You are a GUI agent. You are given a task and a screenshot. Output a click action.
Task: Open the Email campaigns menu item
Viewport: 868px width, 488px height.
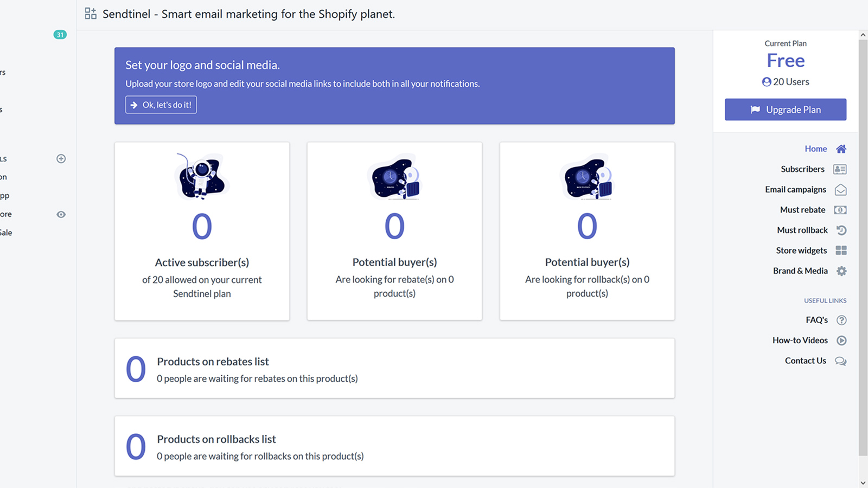click(x=795, y=189)
